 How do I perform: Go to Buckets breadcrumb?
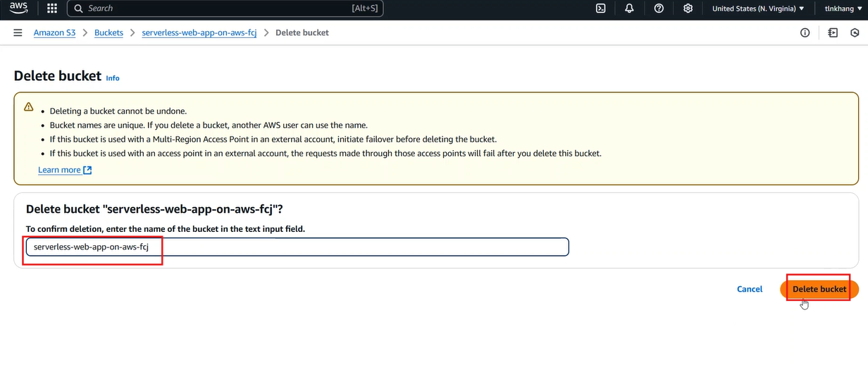108,32
